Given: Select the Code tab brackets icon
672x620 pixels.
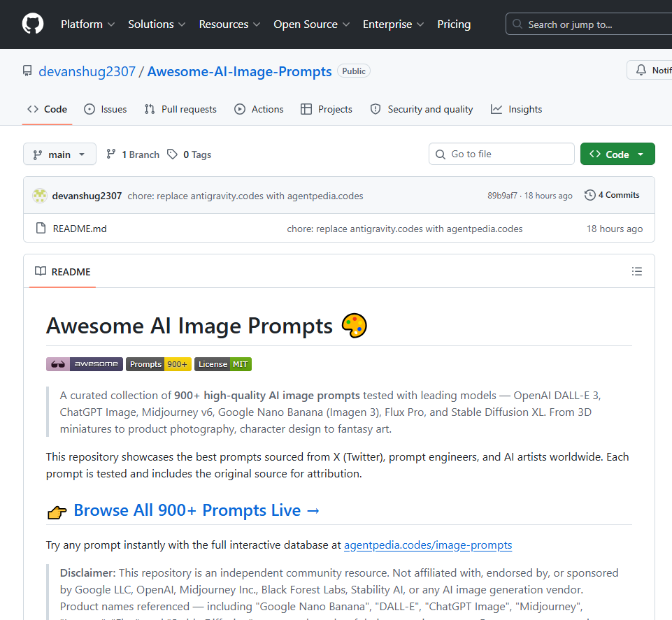Looking at the screenshot, I should click(x=33, y=109).
